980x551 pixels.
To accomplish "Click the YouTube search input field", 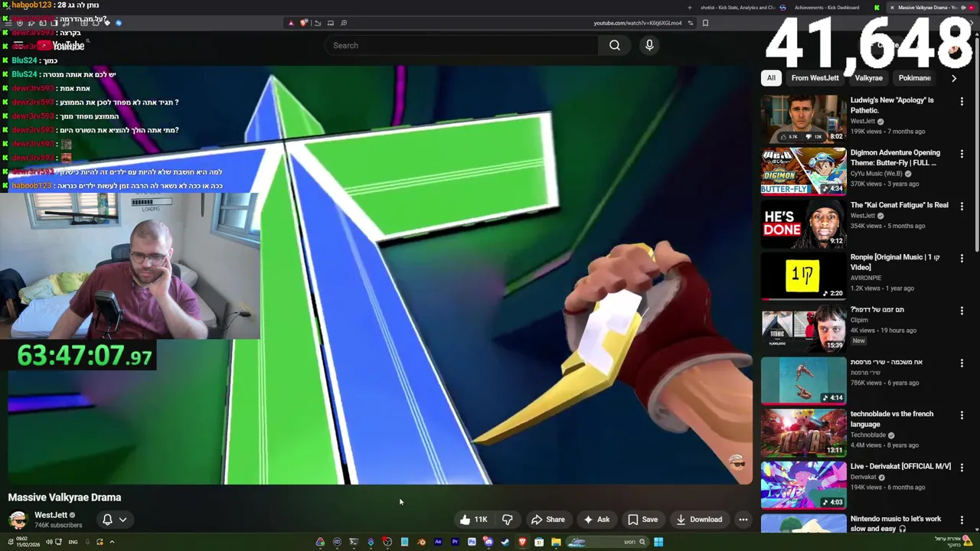I will coord(463,45).
